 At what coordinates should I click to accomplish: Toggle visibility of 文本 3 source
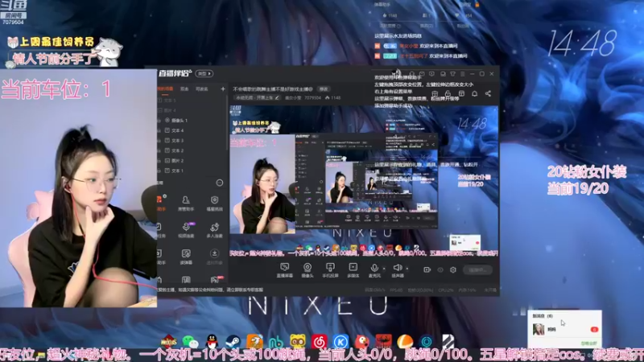(159, 140)
